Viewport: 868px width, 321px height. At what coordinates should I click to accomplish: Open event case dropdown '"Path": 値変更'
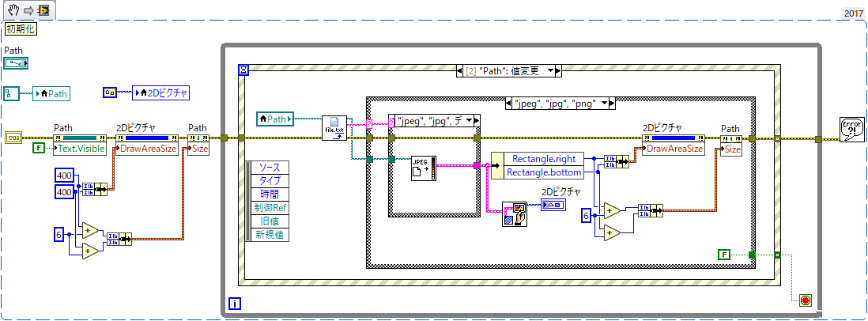click(x=550, y=70)
